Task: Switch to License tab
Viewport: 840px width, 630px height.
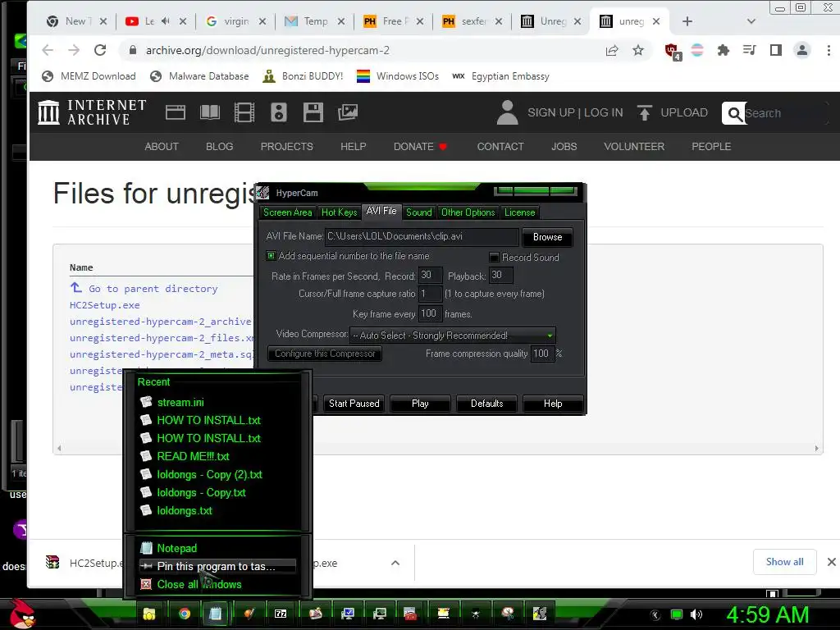Action: pyautogui.click(x=519, y=212)
